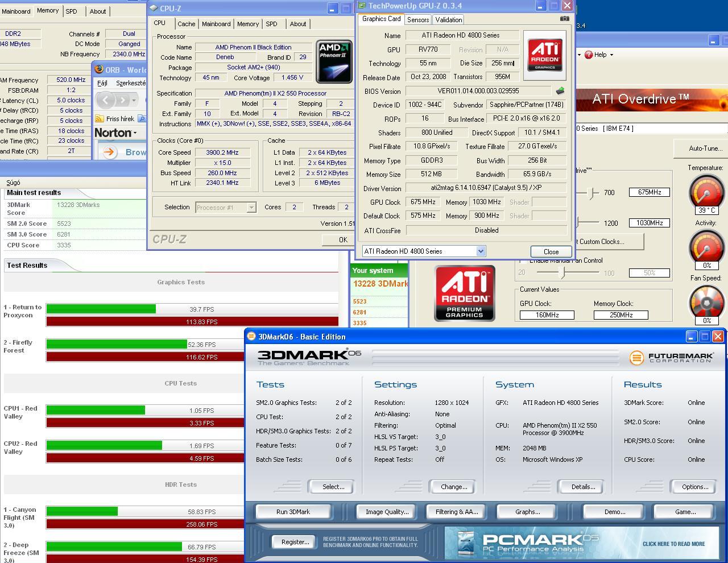Viewport: 728px width, 563px height.
Task: Click the 50% fan speed field
Action: click(x=649, y=273)
